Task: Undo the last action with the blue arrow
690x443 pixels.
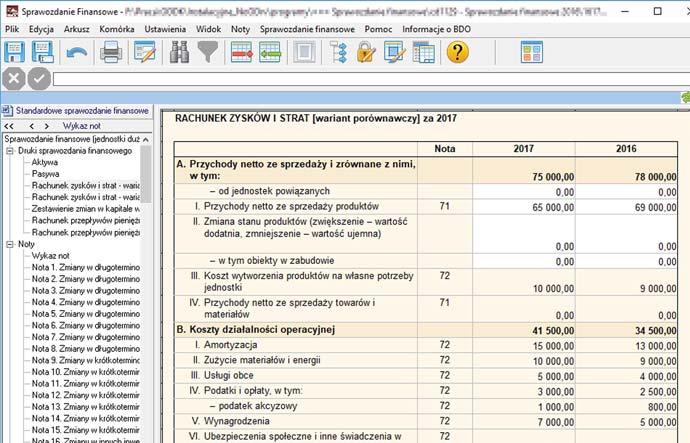Action: [77, 53]
